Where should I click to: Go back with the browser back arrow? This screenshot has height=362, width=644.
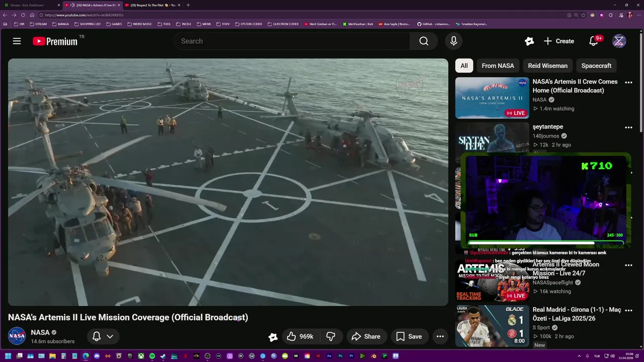tap(5, 15)
